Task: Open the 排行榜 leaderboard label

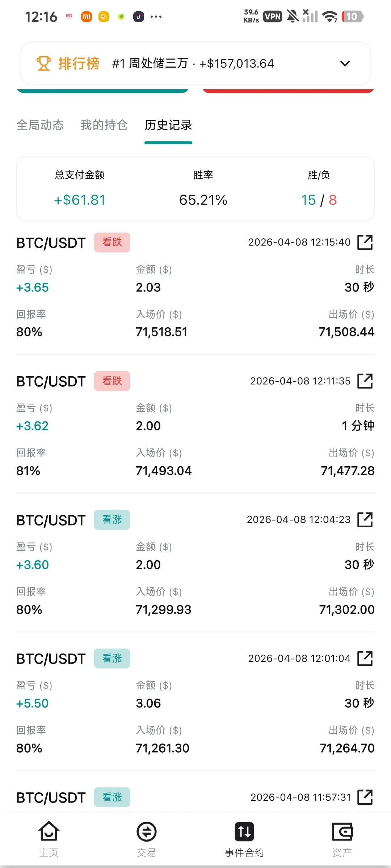Action: coord(79,64)
